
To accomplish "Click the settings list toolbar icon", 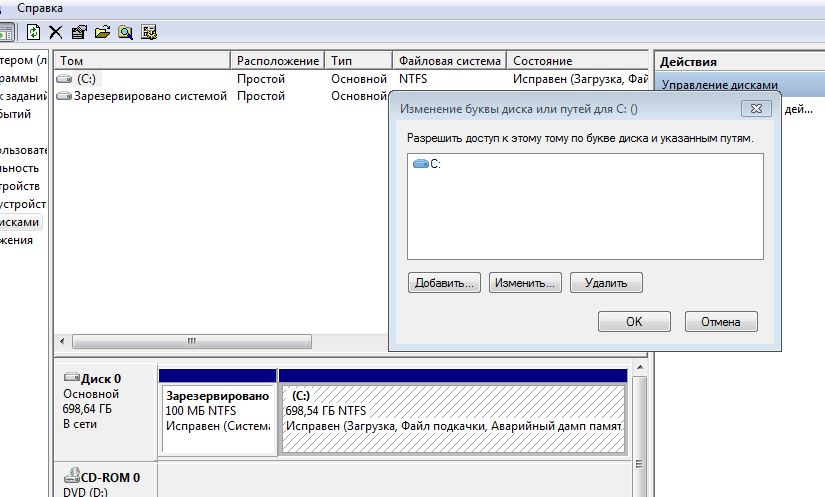I will [149, 32].
